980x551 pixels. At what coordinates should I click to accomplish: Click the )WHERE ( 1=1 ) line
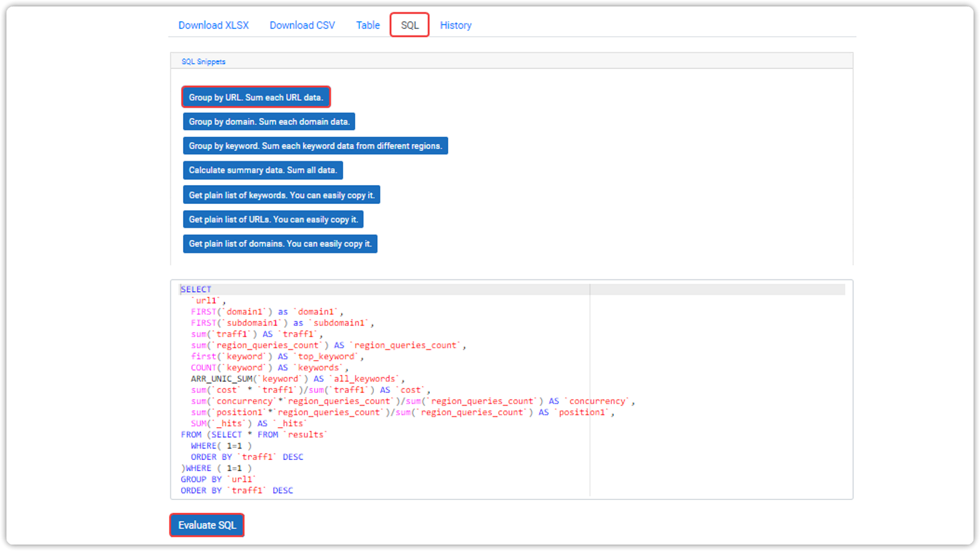click(x=217, y=468)
